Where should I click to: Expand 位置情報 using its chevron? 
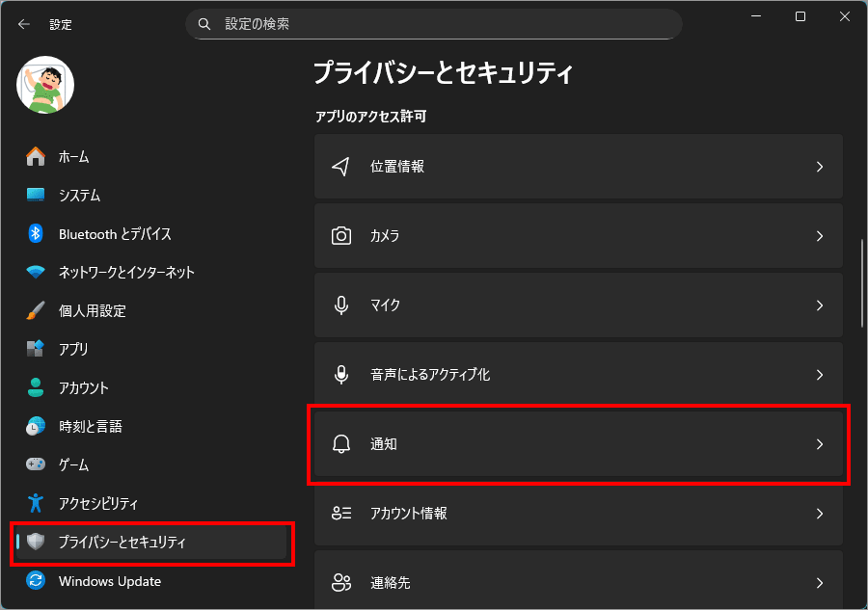click(x=819, y=167)
